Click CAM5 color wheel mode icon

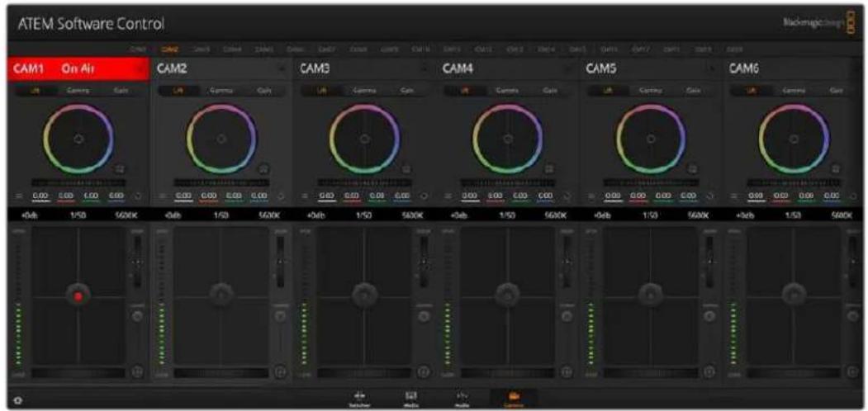coord(694,170)
